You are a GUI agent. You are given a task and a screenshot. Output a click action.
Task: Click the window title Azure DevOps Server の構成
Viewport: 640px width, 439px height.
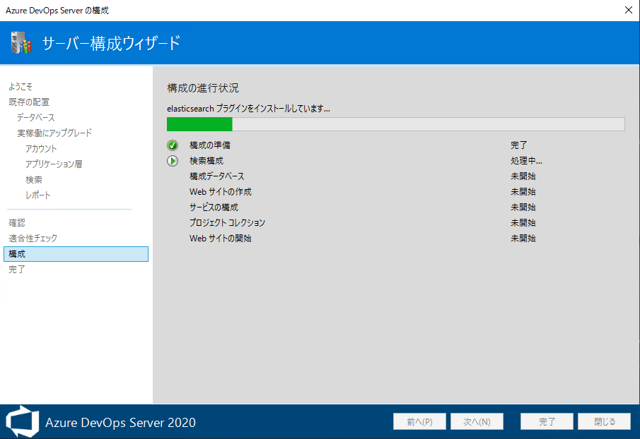tap(57, 11)
